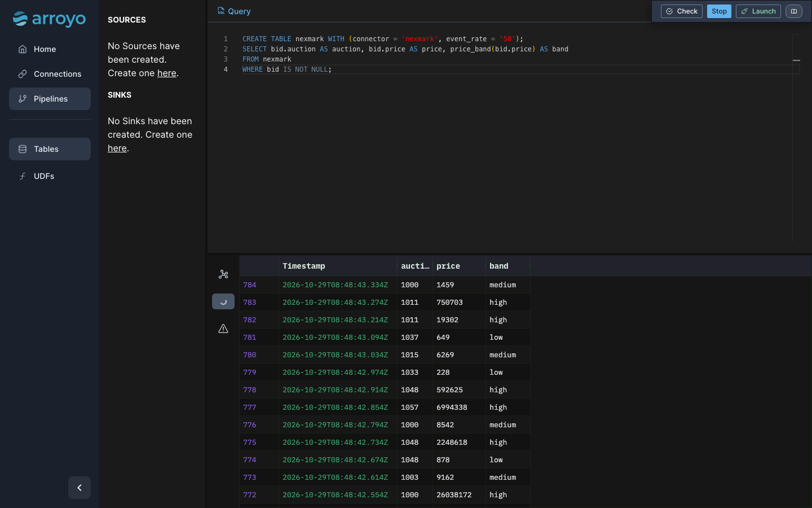This screenshot has width=812, height=508.
Task: Open the documentation book icon
Action: (x=794, y=11)
